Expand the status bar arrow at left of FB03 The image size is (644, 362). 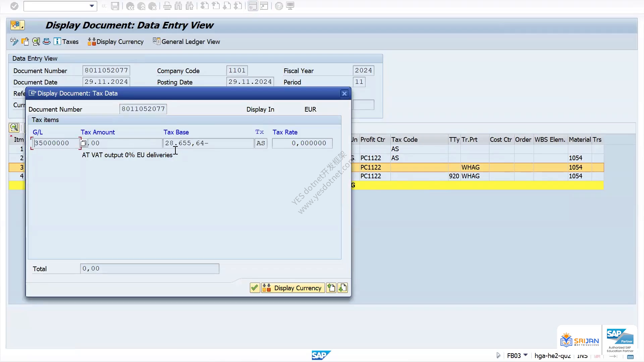[498, 355]
